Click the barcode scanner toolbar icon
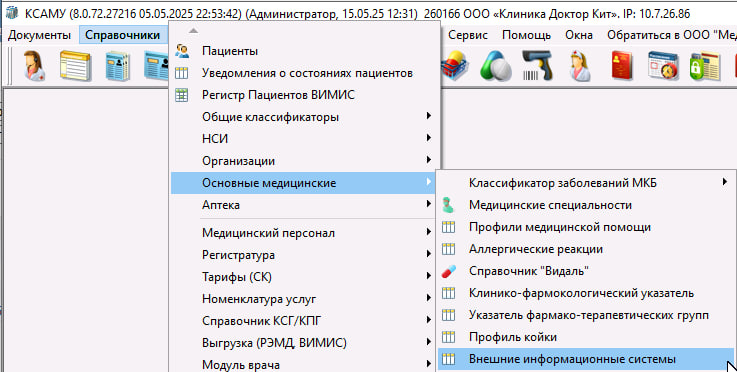 [537, 66]
